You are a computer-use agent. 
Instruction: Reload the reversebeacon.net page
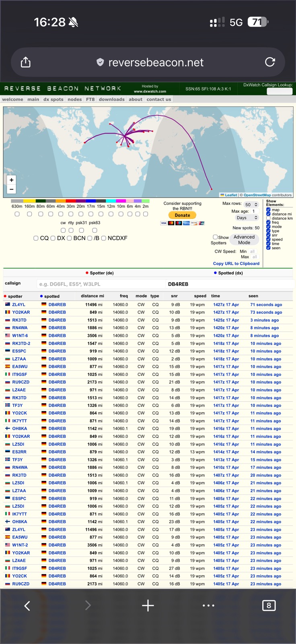tap(270, 62)
